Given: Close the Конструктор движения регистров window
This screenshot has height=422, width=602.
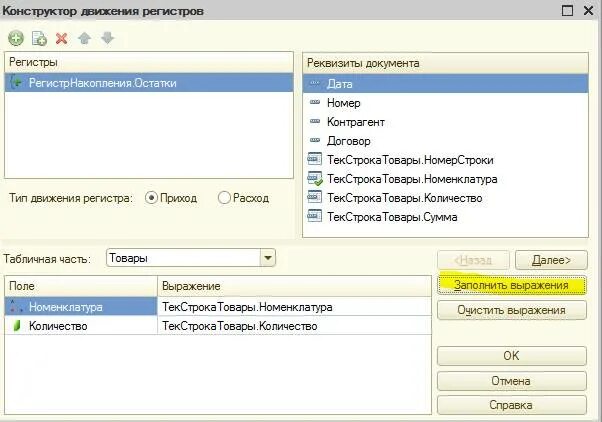Looking at the screenshot, I should [589, 10].
